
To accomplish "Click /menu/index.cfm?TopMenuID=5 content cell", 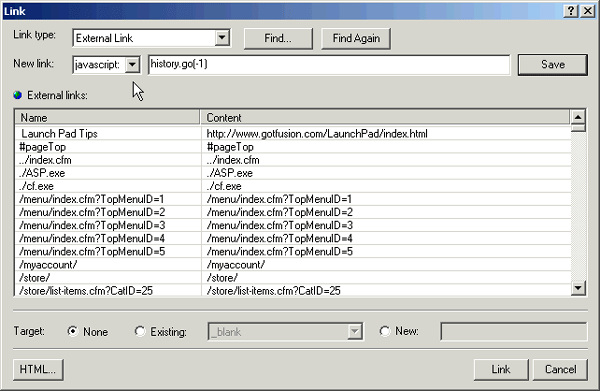I will pos(386,251).
